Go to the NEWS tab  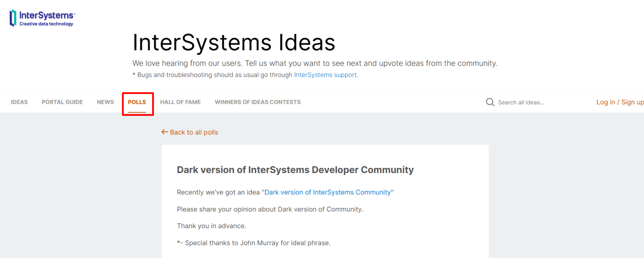click(105, 102)
